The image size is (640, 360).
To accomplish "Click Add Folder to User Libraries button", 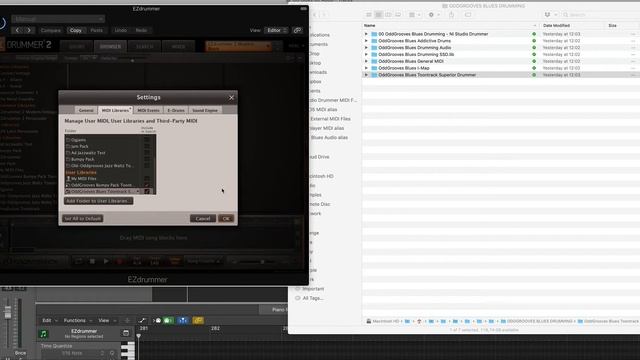I will 98,201.
